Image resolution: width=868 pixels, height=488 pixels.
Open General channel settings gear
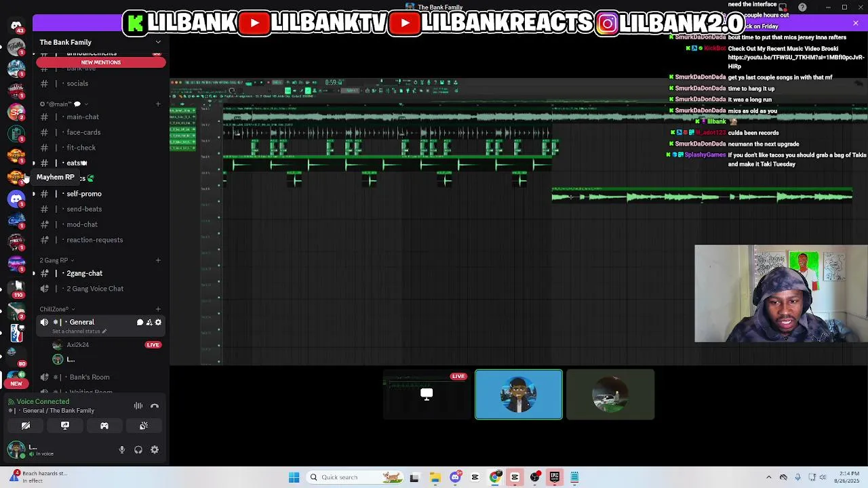tap(158, 322)
